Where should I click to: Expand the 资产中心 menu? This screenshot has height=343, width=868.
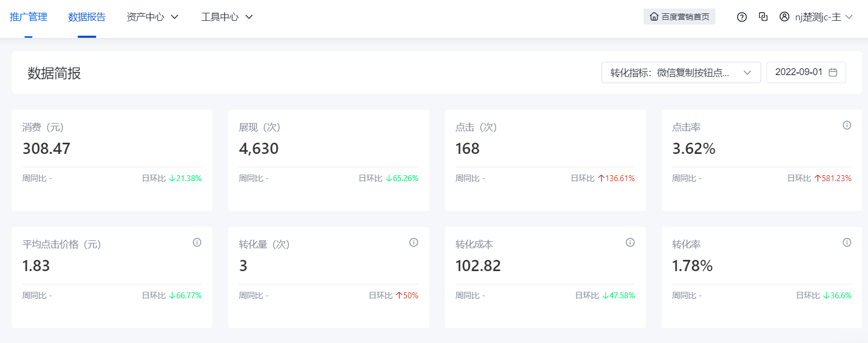[x=153, y=17]
